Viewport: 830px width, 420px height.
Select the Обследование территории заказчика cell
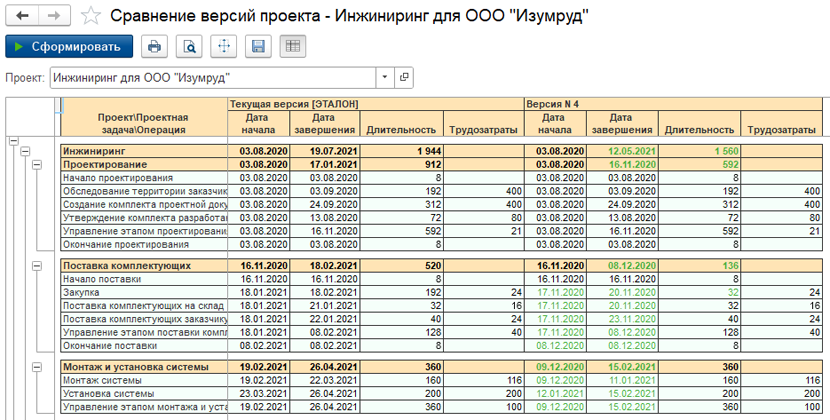click(144, 191)
